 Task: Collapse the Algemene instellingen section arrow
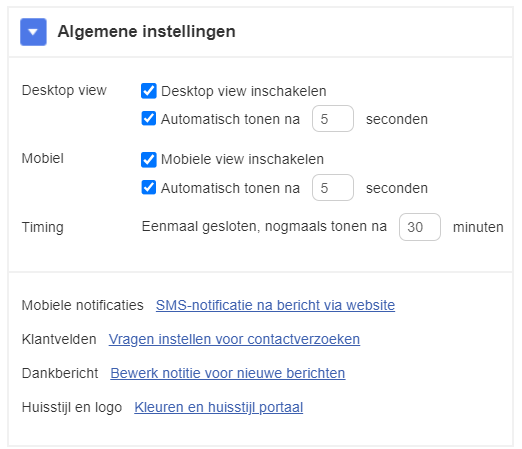[x=33, y=32]
